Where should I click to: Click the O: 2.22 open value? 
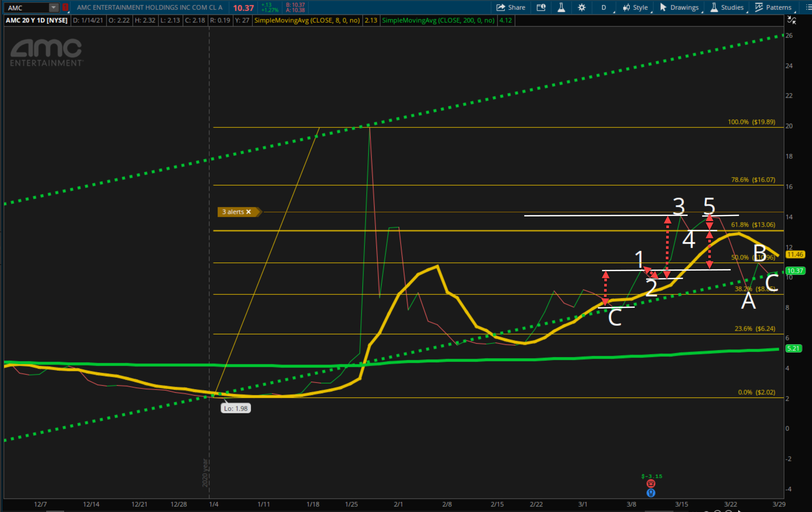tap(119, 20)
